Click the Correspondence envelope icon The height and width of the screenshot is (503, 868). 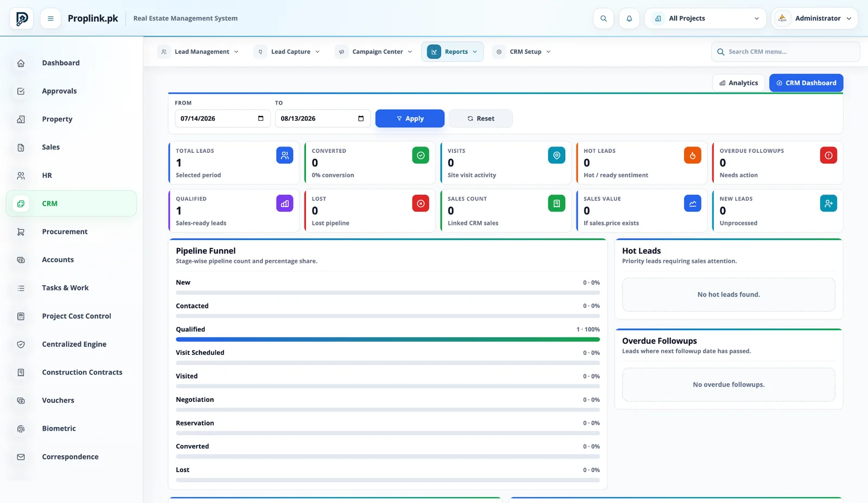point(21,457)
